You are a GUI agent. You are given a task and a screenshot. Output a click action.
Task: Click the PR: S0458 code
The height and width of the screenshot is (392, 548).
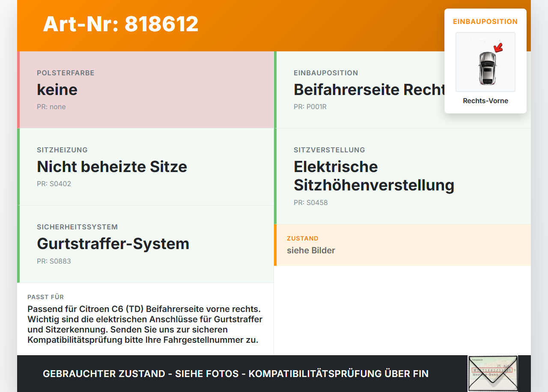pyautogui.click(x=311, y=203)
